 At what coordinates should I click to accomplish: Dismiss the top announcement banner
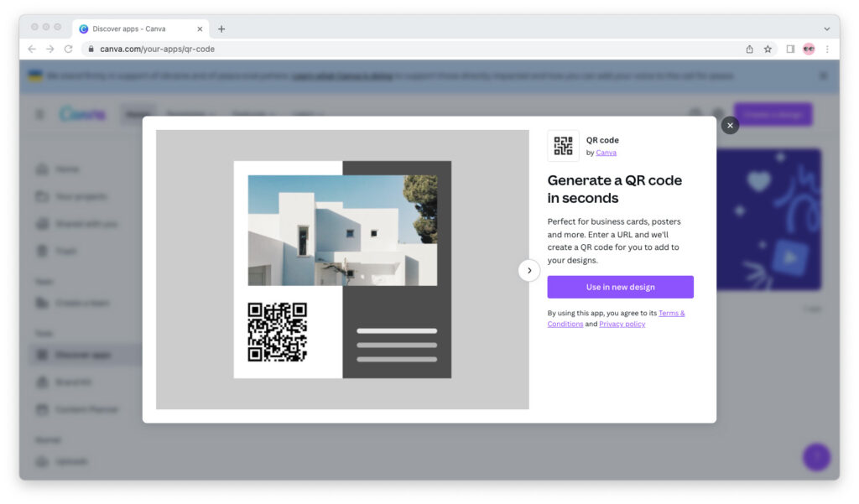[x=824, y=75]
